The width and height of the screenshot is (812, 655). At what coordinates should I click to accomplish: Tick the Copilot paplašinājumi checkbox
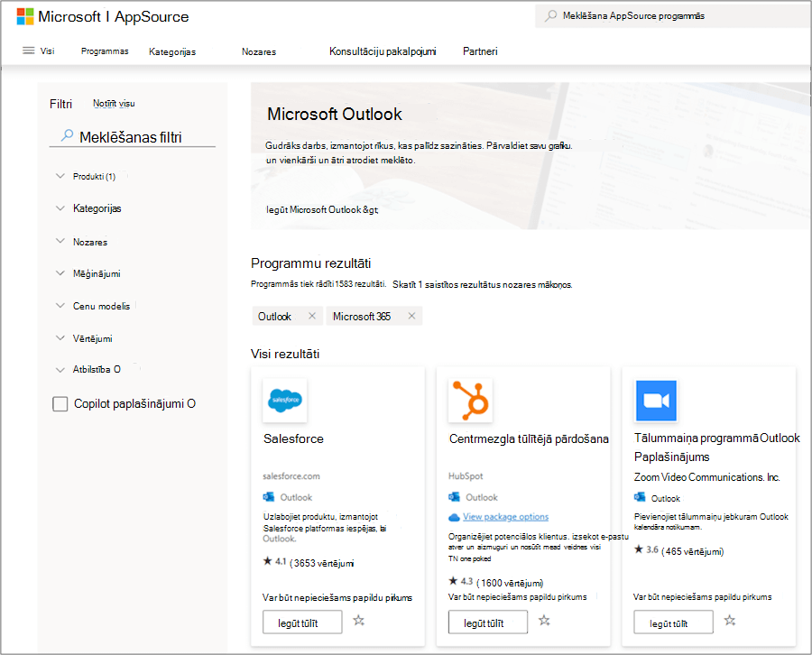(60, 404)
